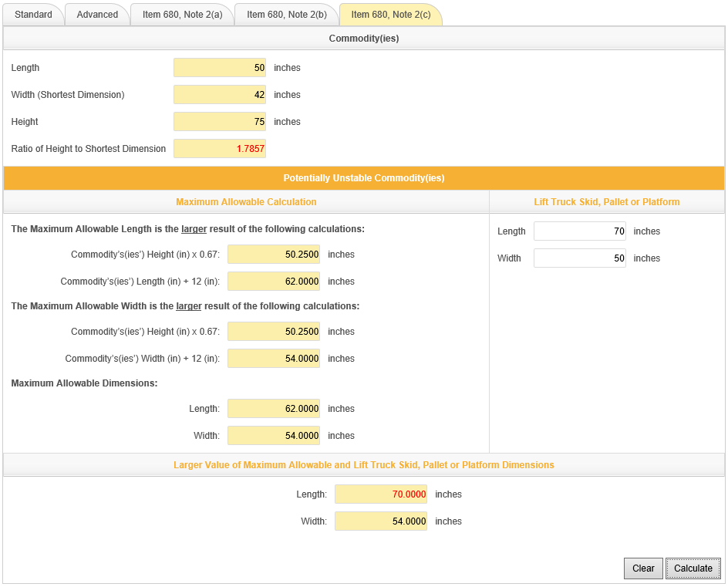Click the Calculate button
This screenshot has height=587, width=728.
click(693, 568)
